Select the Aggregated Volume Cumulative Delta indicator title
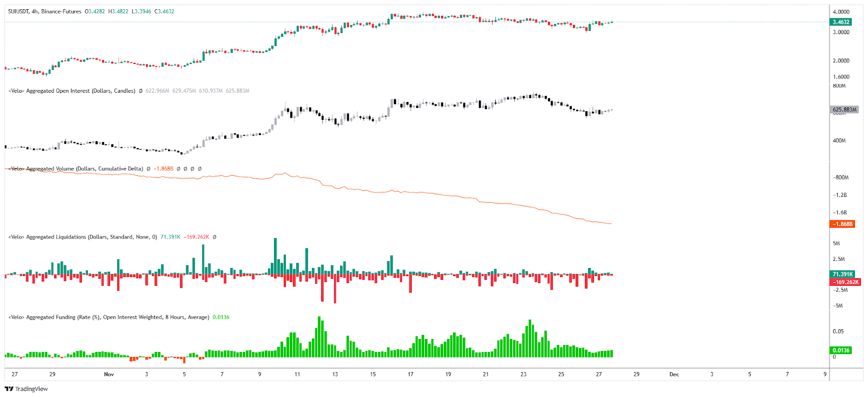 75,169
